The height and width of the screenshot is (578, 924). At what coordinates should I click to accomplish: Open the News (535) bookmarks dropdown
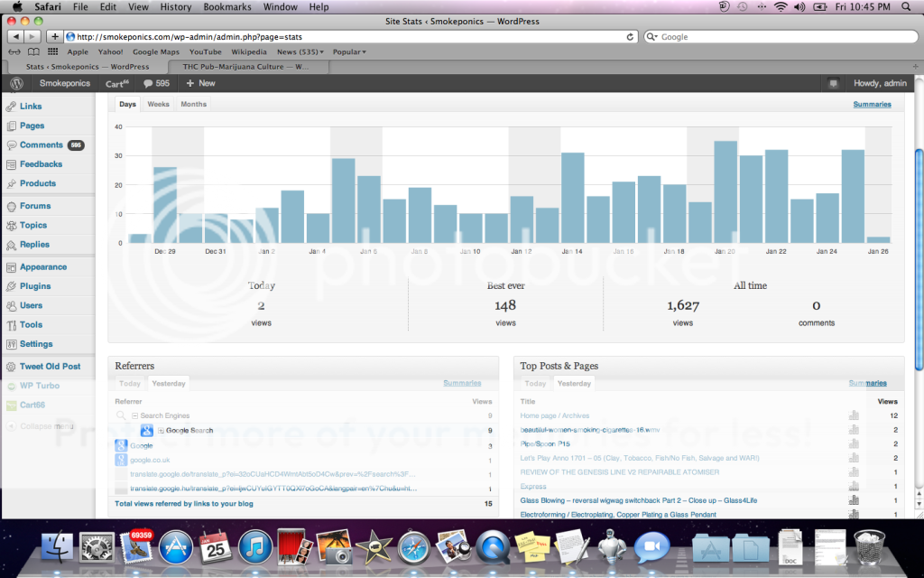click(300, 51)
